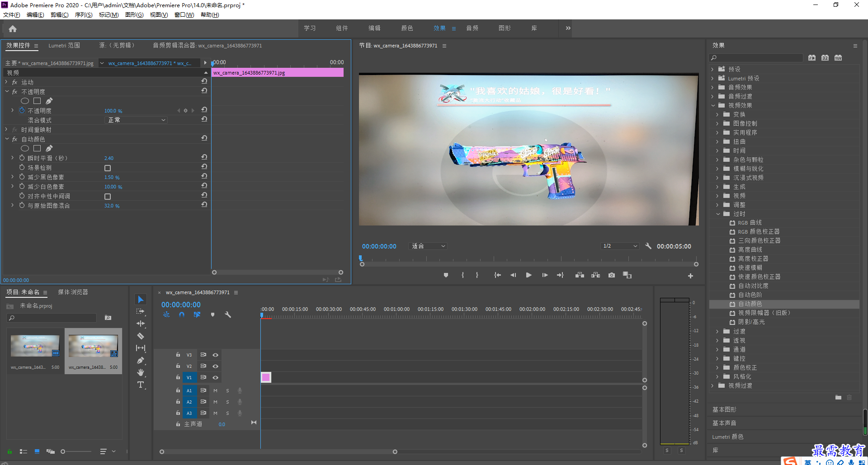This screenshot has width=868, height=465.
Task: Click the Home icon
Action: click(x=13, y=29)
